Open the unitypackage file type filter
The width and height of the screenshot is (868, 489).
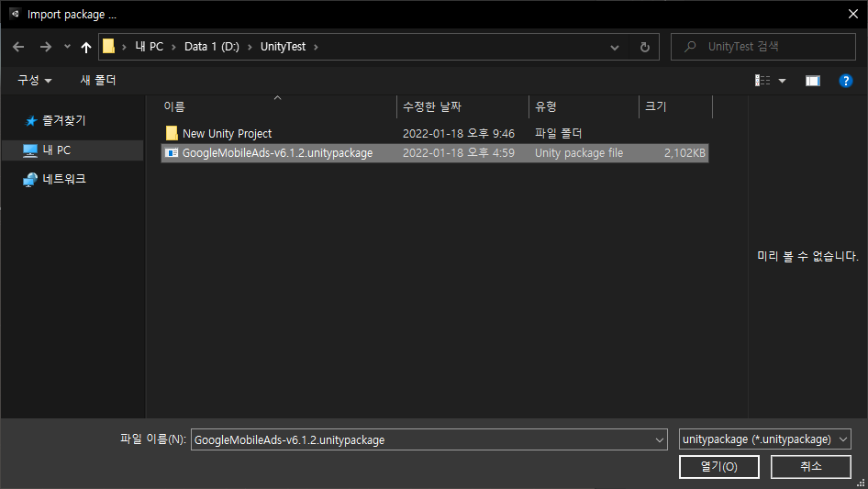(x=764, y=439)
